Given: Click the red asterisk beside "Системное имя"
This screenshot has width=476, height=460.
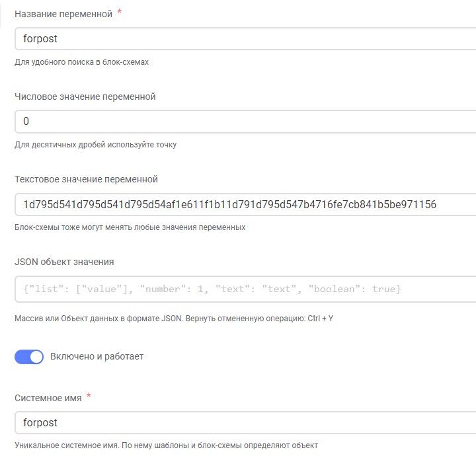Looking at the screenshot, I should click(89, 395).
